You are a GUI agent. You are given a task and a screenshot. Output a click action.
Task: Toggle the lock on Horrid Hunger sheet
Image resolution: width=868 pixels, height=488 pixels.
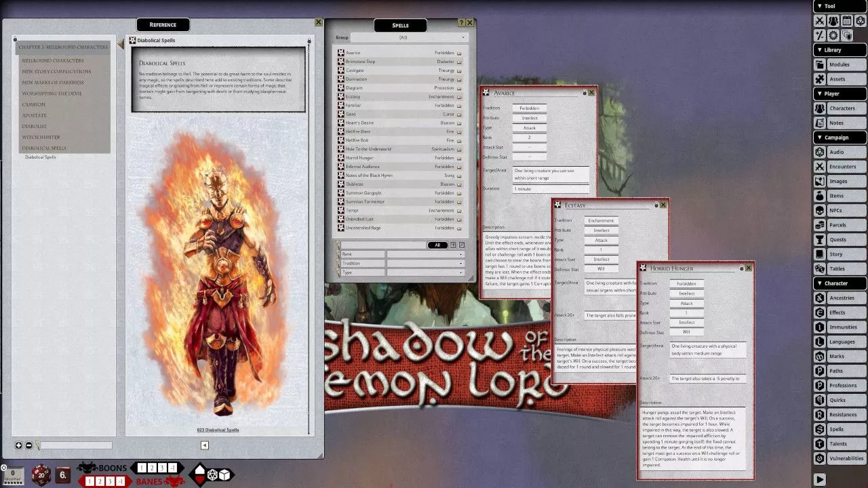pos(741,268)
